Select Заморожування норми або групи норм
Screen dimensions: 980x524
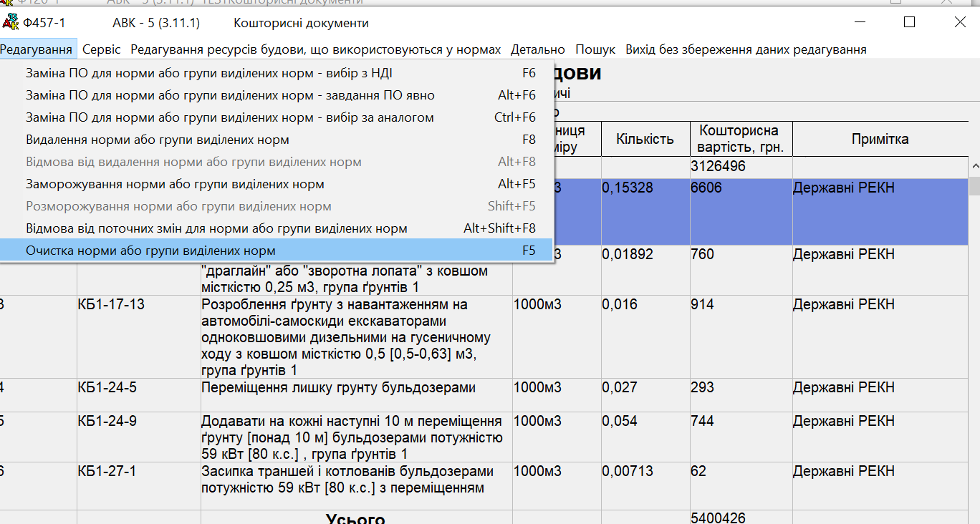(x=175, y=184)
